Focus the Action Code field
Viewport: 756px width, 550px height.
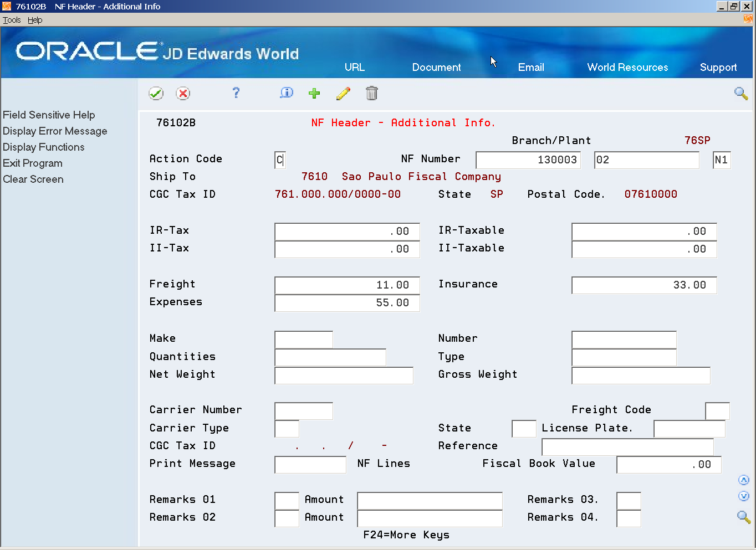[280, 160]
